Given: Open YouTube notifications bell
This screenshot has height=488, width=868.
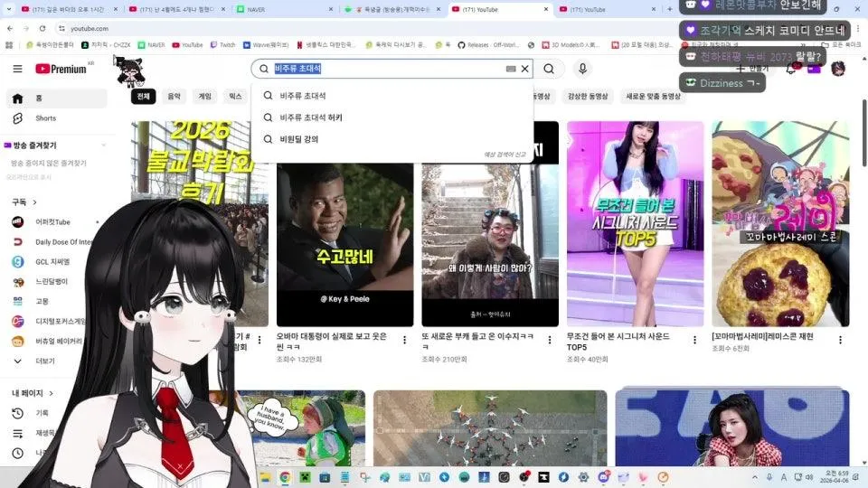Looking at the screenshot, I should pos(791,69).
